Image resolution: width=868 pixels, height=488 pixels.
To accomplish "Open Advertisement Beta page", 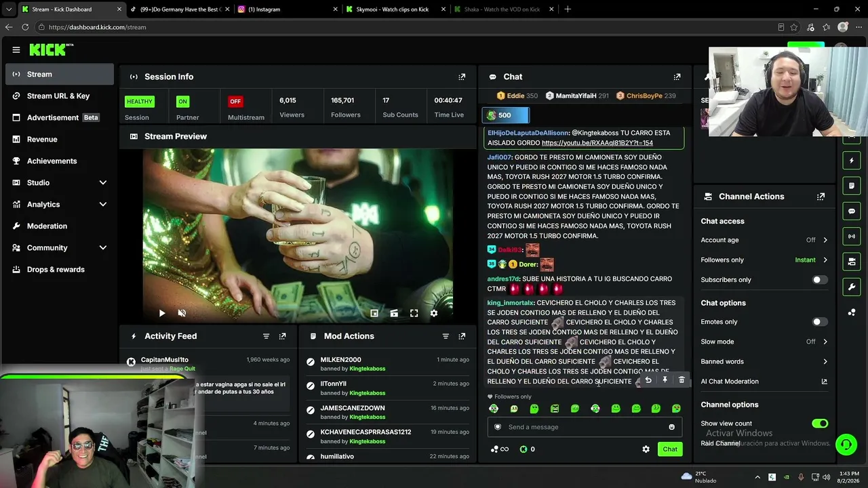I will [x=60, y=118].
